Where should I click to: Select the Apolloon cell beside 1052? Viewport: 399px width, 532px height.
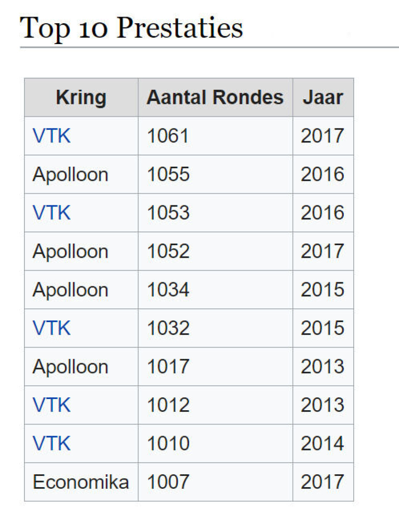point(70,251)
